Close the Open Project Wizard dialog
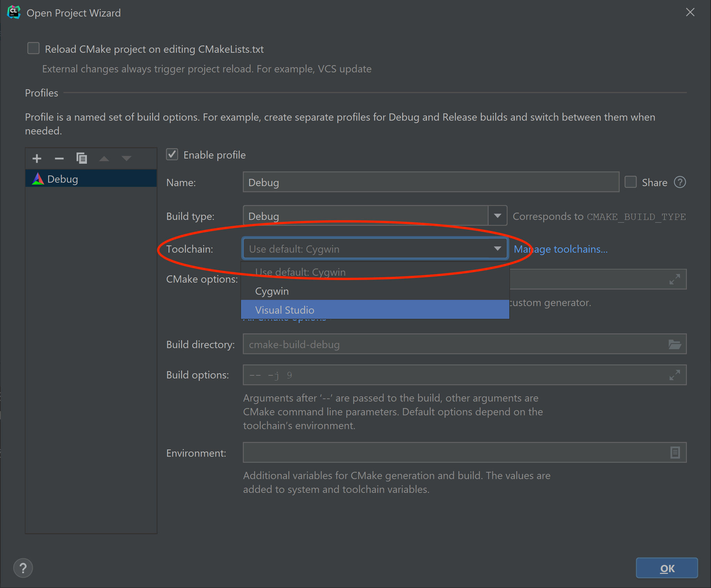The width and height of the screenshot is (711, 588). click(690, 12)
